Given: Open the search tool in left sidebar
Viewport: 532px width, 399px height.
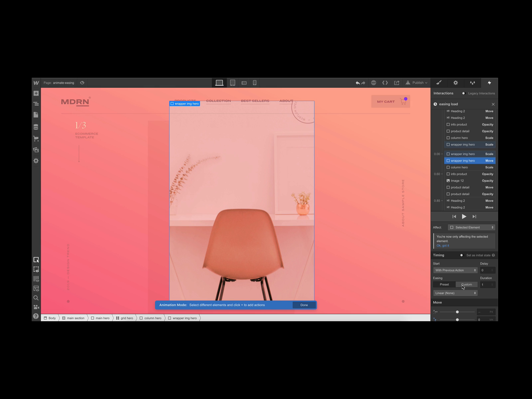Looking at the screenshot, I should [x=36, y=298].
